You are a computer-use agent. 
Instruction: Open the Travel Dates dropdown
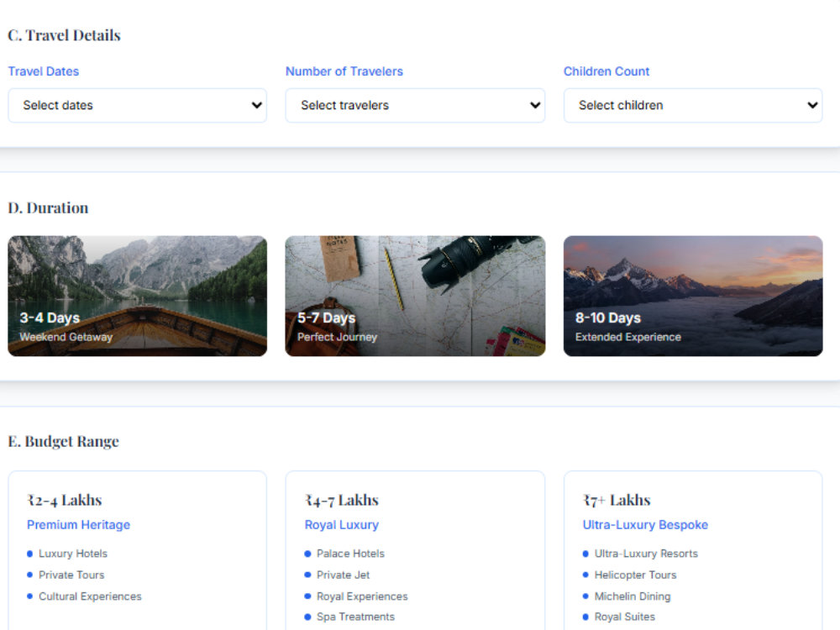[x=137, y=106]
